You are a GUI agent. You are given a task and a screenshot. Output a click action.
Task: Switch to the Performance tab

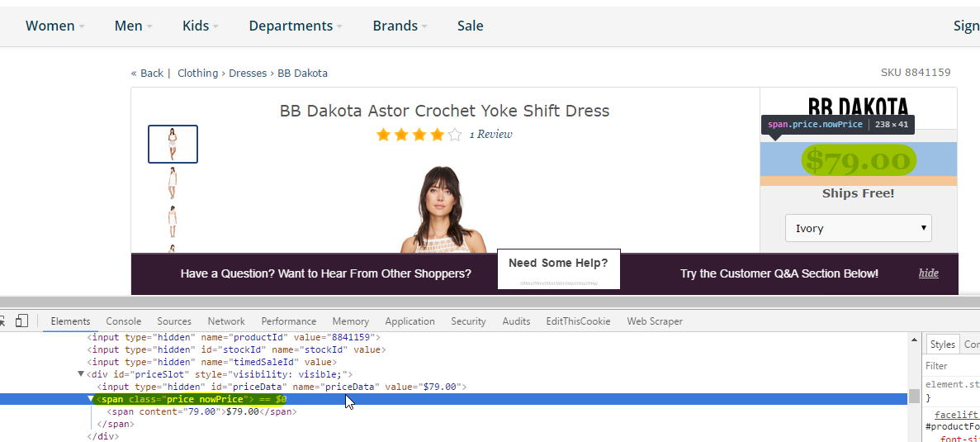(x=289, y=321)
